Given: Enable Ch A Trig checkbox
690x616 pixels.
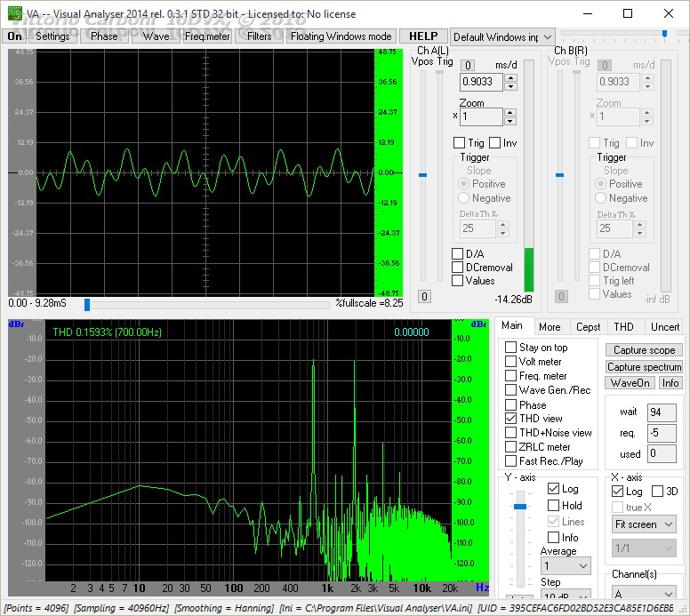Looking at the screenshot, I should [459, 143].
